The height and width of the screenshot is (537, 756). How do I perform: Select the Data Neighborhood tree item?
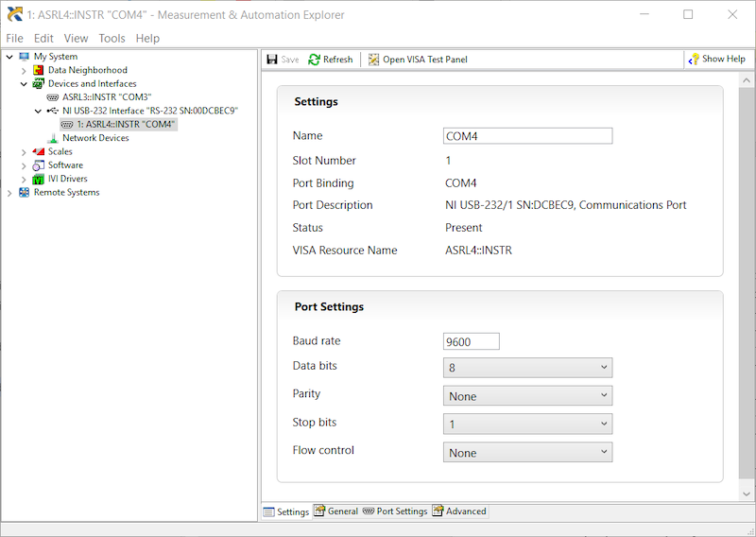(x=87, y=70)
